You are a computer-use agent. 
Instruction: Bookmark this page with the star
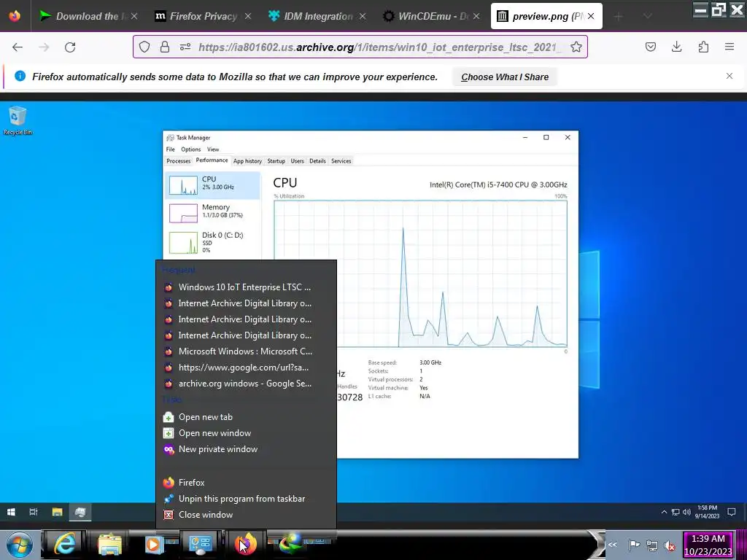point(576,47)
